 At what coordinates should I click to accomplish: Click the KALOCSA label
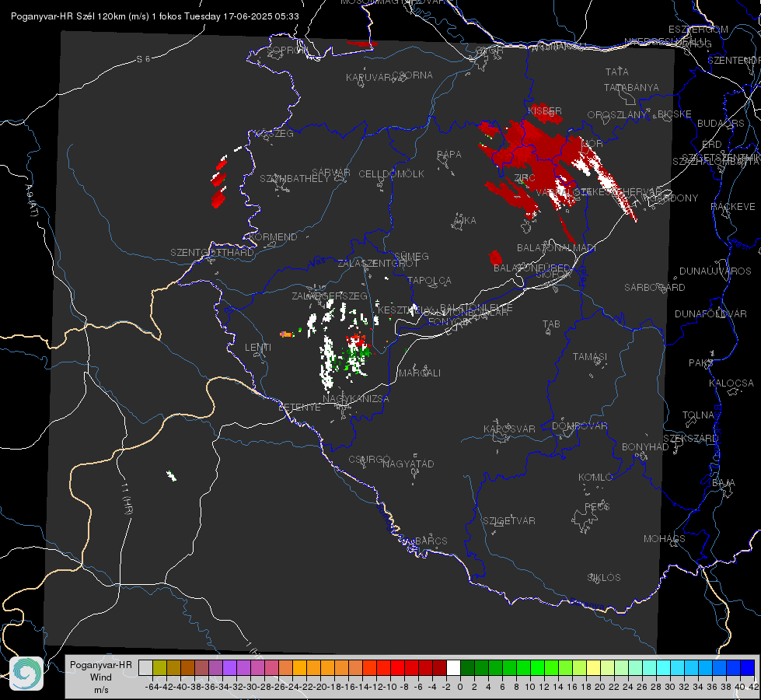(731, 383)
